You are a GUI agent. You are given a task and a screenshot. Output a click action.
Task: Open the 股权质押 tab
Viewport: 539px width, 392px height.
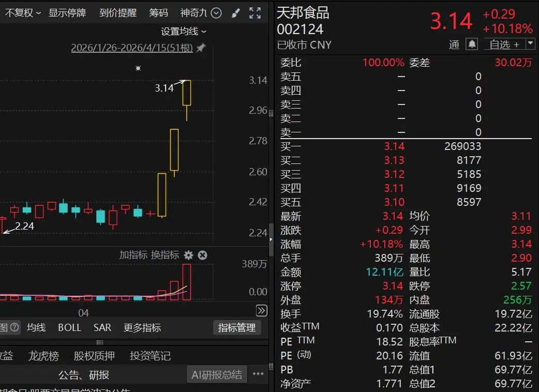tap(93, 356)
